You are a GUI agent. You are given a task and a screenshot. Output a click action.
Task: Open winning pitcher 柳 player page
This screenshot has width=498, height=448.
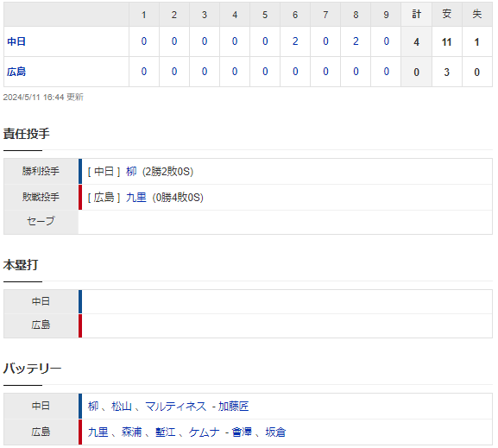(131, 172)
